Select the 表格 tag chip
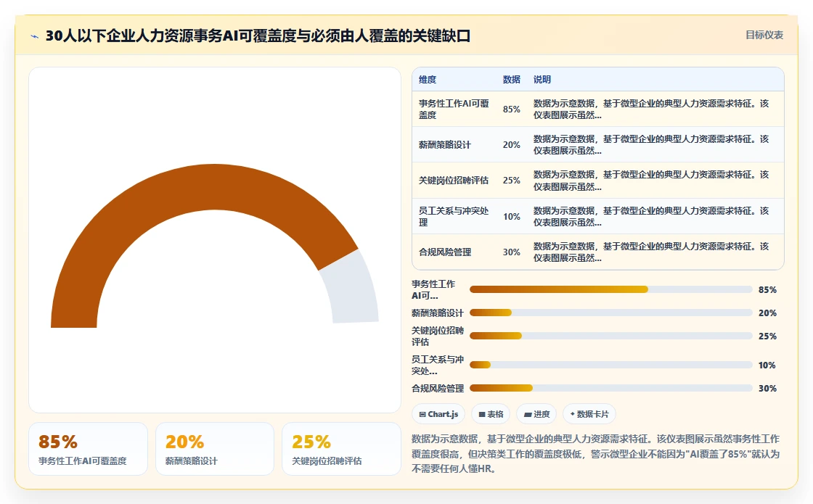This screenshot has height=504, width=813. 491,414
